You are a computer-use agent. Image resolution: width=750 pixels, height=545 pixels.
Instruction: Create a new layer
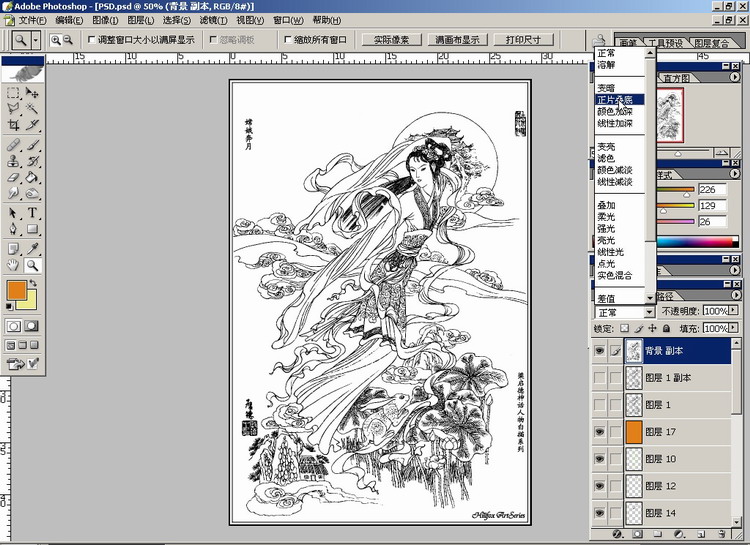coord(701,534)
